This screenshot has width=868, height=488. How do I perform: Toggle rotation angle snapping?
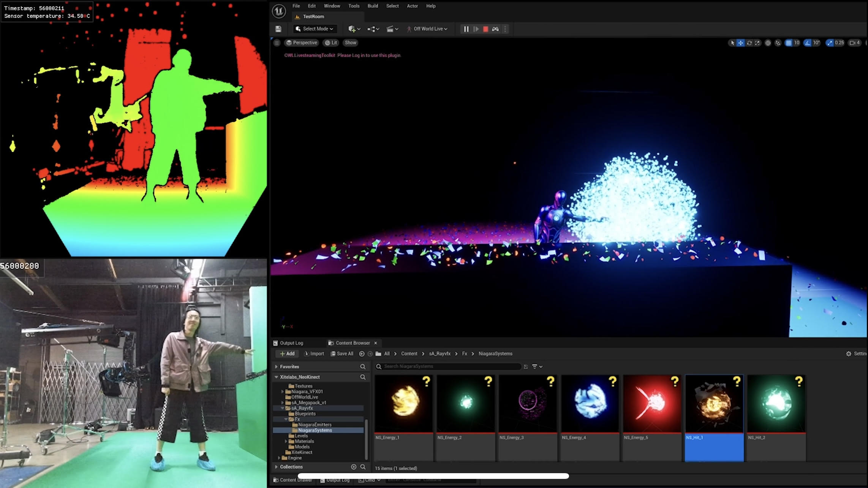(x=808, y=43)
